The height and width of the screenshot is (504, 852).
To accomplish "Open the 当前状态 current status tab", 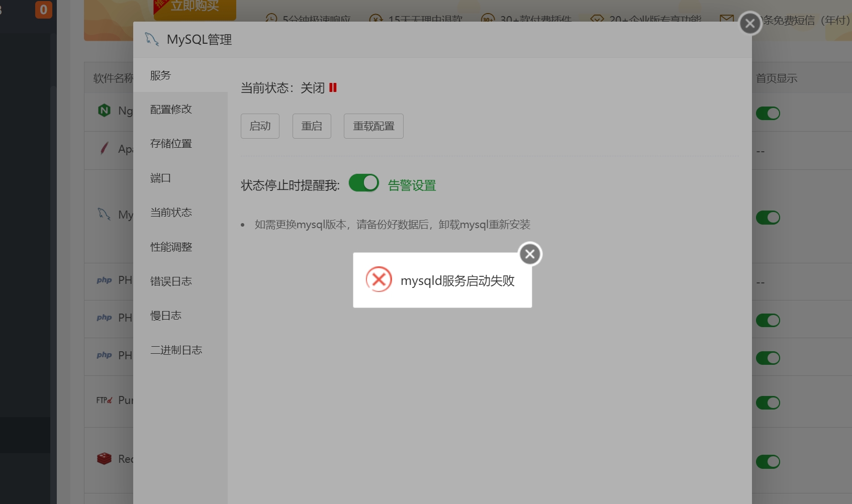I will (180, 212).
